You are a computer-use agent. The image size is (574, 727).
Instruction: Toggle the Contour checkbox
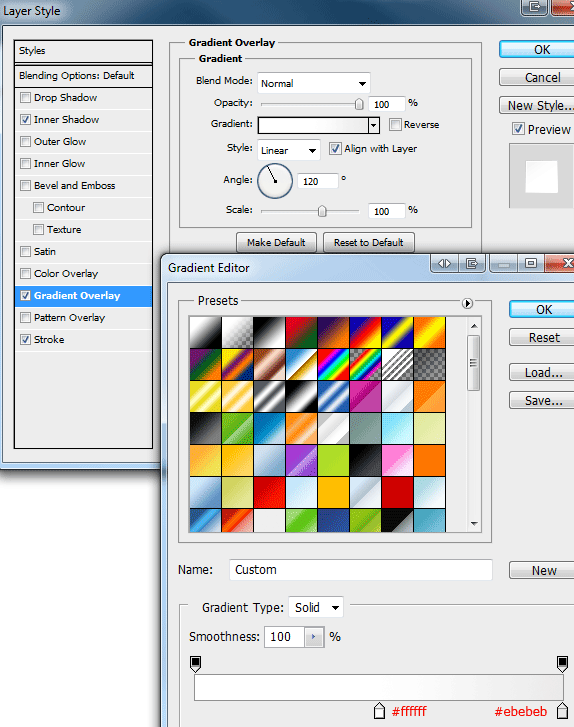click(x=38, y=207)
